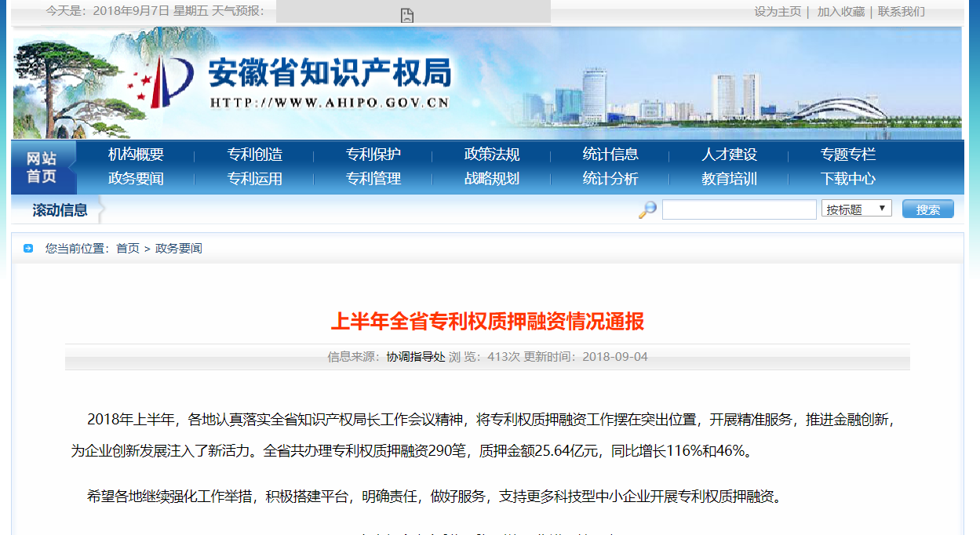Click 政务要闻 in the breadcrumb
The image size is (980, 535).
178,249
